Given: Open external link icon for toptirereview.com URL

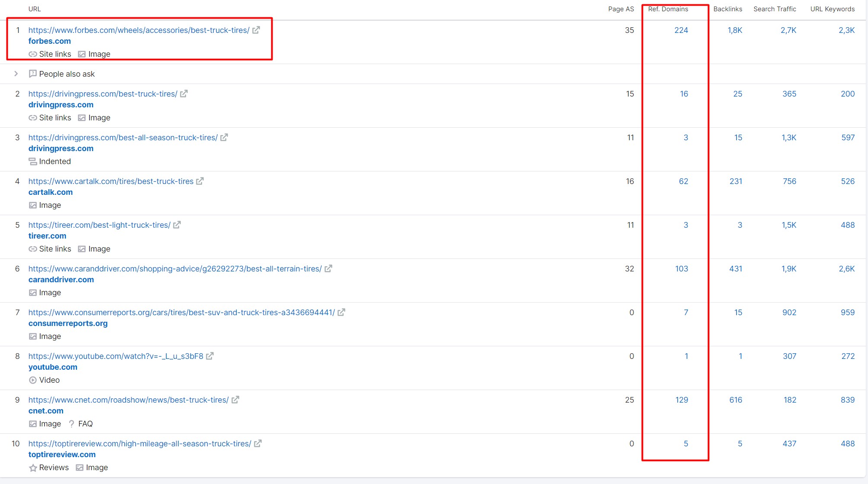Looking at the screenshot, I should point(258,443).
